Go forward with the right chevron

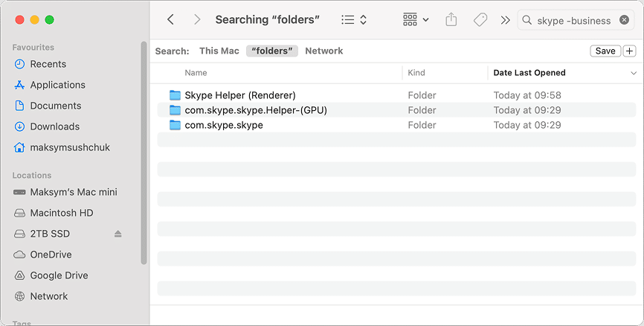tap(197, 20)
